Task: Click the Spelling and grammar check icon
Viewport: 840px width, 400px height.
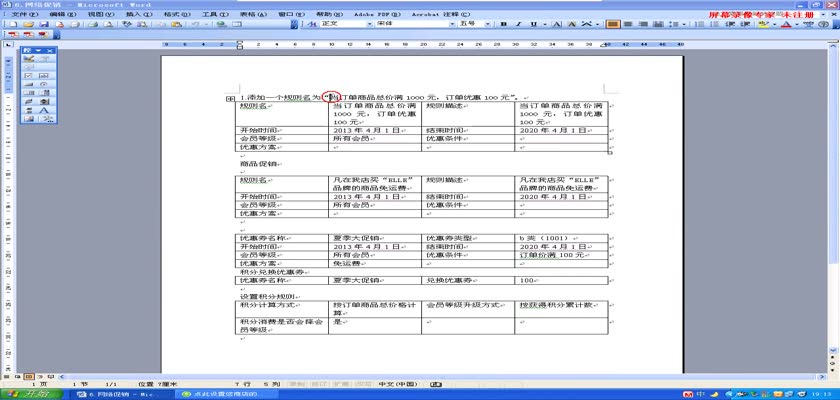Action: (x=127, y=24)
